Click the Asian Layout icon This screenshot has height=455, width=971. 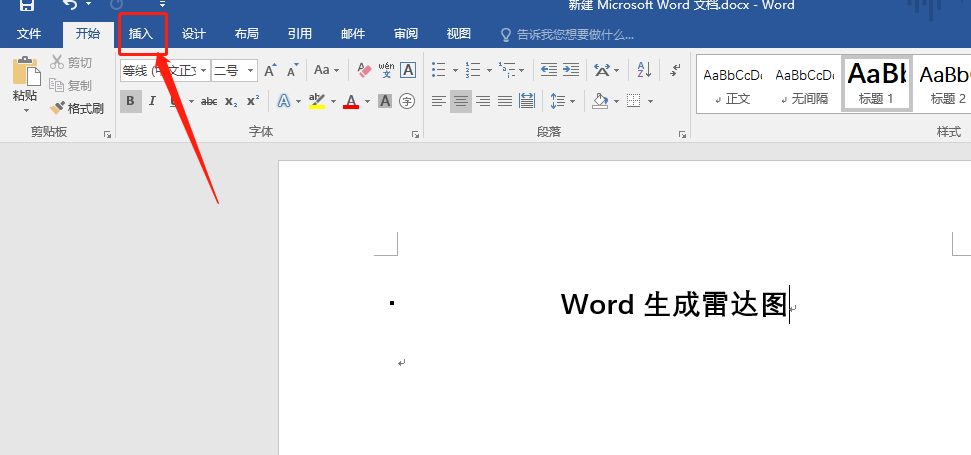[602, 70]
